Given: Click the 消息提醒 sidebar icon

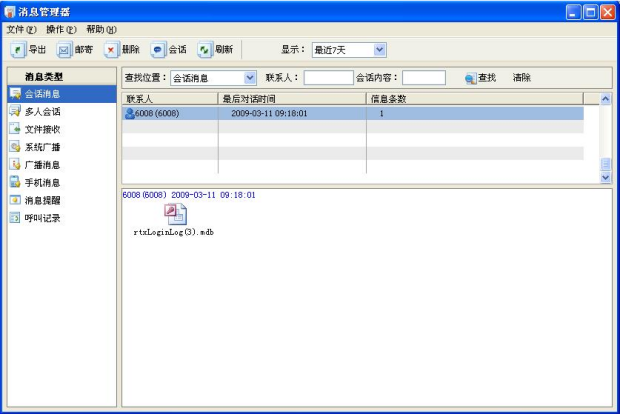Looking at the screenshot, I should click(x=15, y=200).
